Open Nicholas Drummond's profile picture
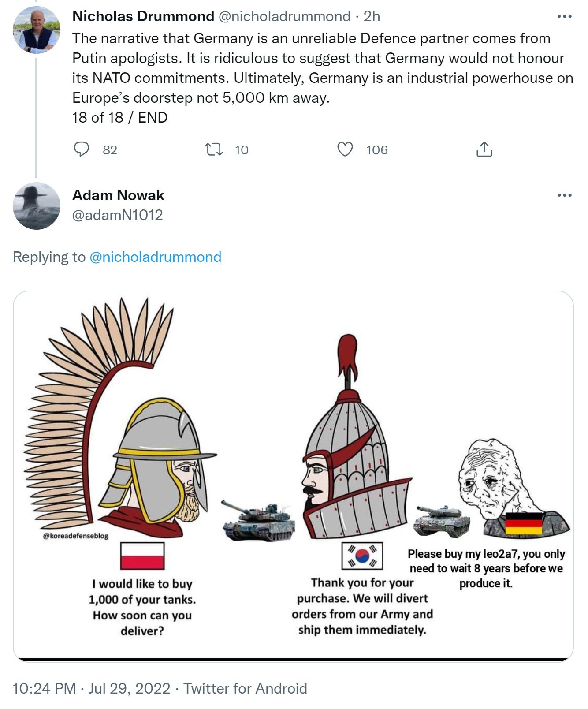Viewport: 588px width, 709px height. click(37, 30)
